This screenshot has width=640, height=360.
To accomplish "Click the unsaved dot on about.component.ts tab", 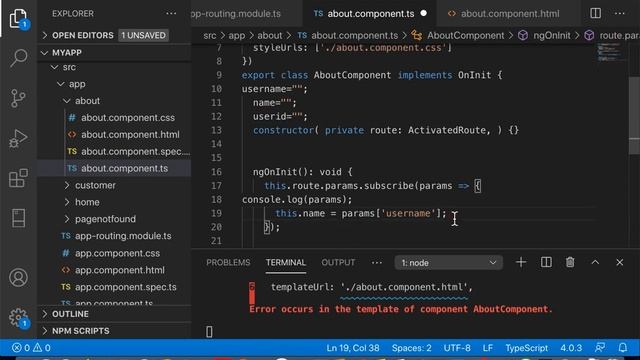I will click(x=424, y=13).
